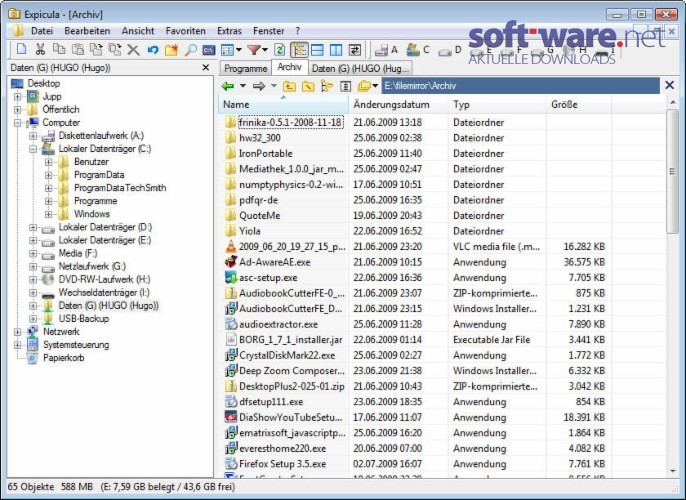Expand the Netzwerk tree node

click(18, 332)
